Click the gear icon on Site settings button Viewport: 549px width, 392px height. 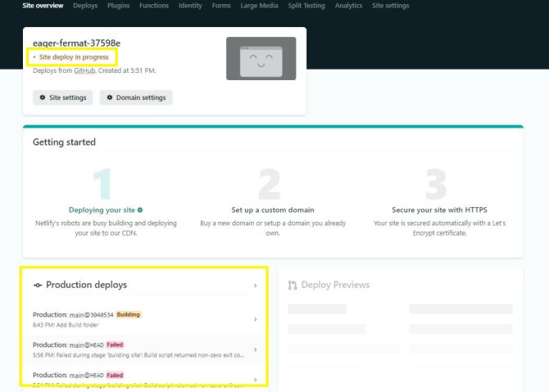[x=43, y=97]
